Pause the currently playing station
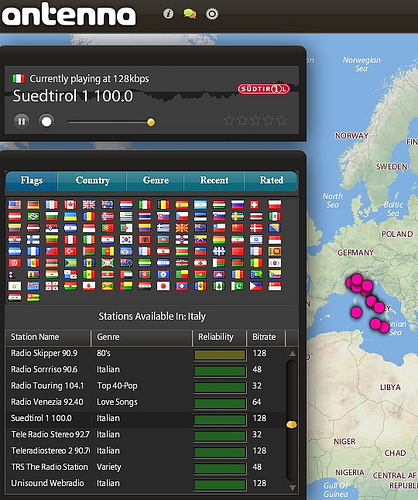 coord(22,121)
